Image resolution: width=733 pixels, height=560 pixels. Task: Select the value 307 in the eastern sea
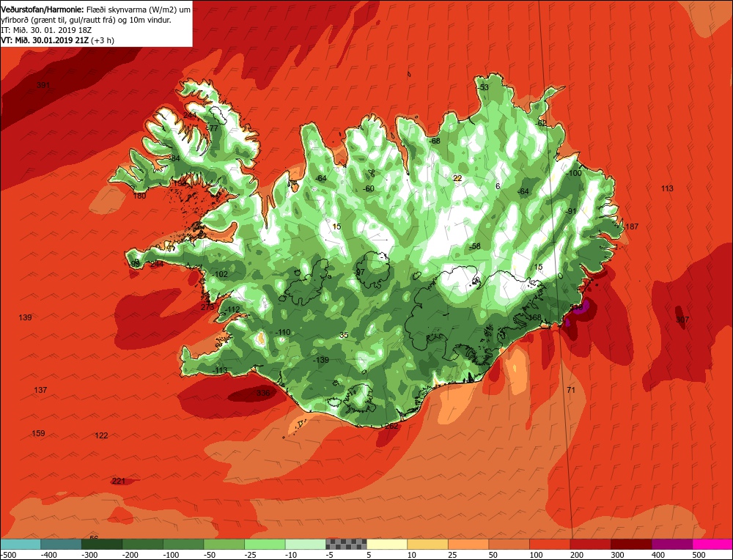click(682, 320)
